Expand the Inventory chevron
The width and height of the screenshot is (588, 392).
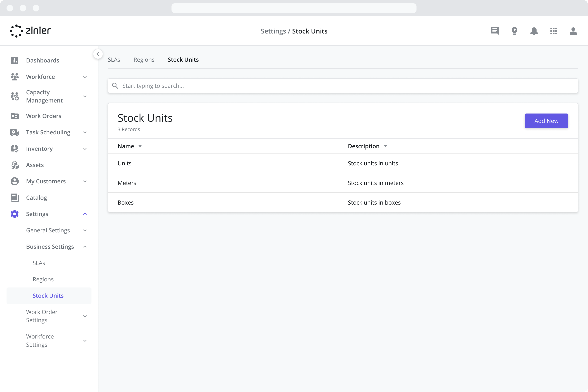point(85,149)
